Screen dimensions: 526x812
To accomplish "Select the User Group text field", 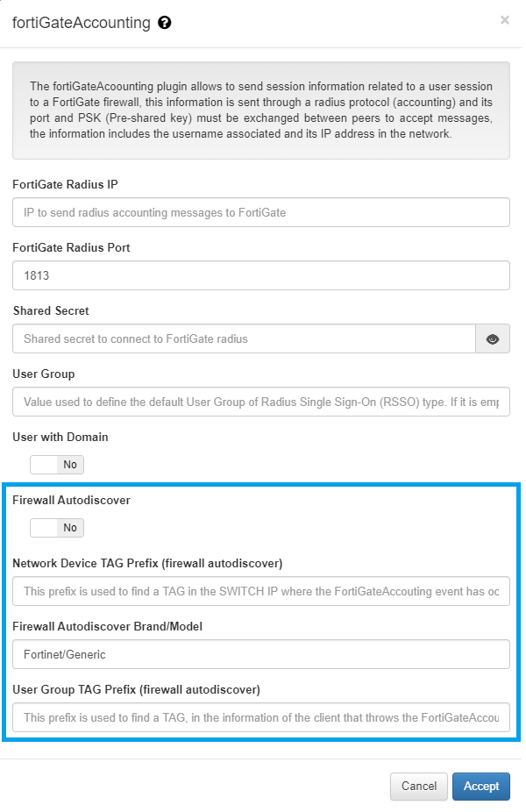I will point(261,402).
